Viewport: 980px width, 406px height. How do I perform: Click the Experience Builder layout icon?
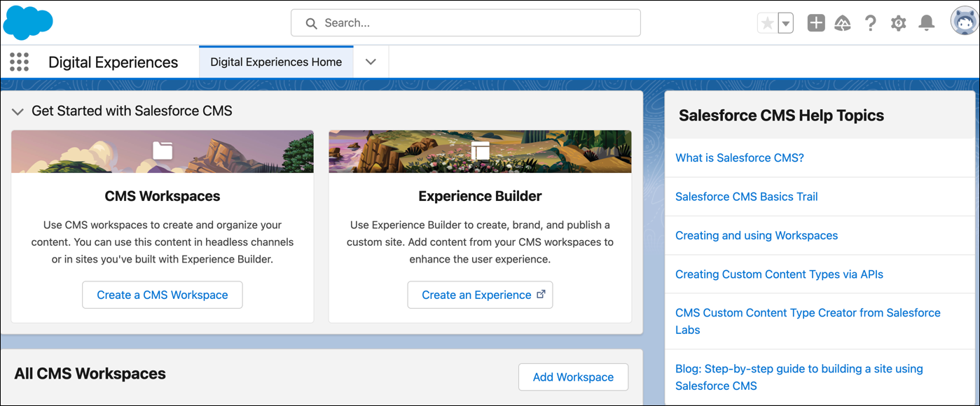pos(480,150)
